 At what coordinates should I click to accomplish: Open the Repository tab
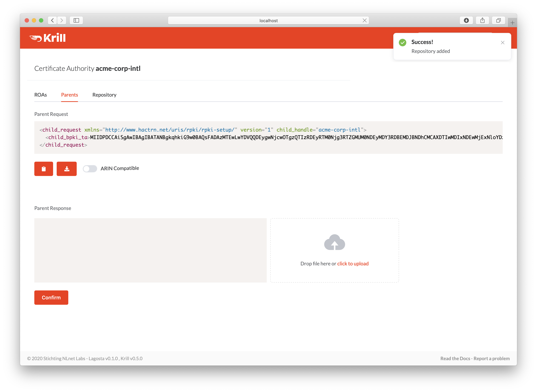104,95
